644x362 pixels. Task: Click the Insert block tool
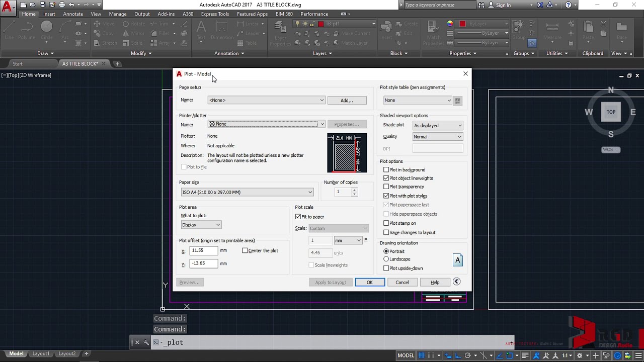[386, 31]
